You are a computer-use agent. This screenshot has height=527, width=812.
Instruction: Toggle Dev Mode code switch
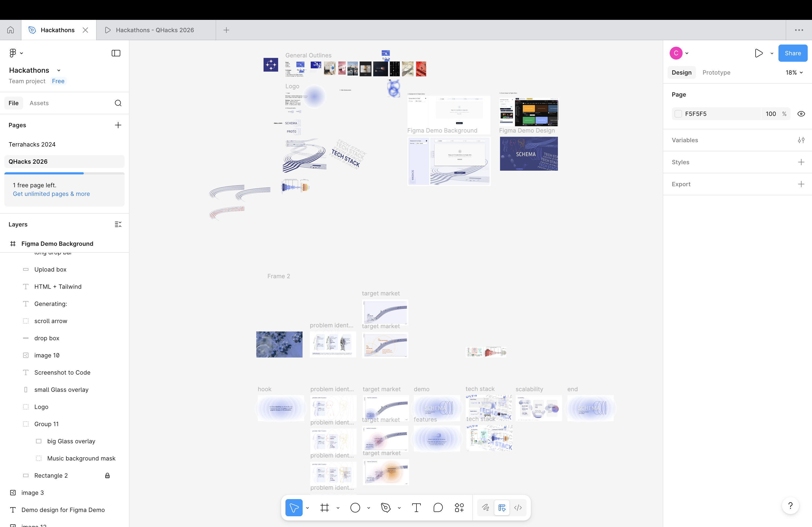pyautogui.click(x=518, y=508)
